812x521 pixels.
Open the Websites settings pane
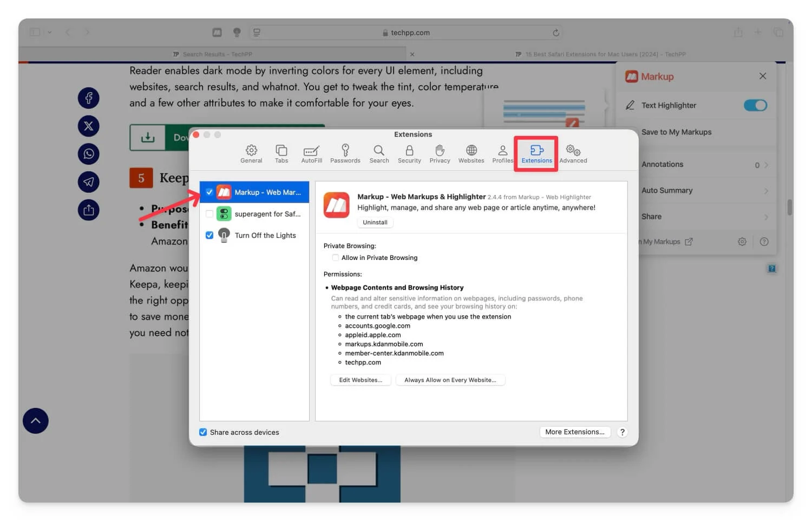(471, 154)
